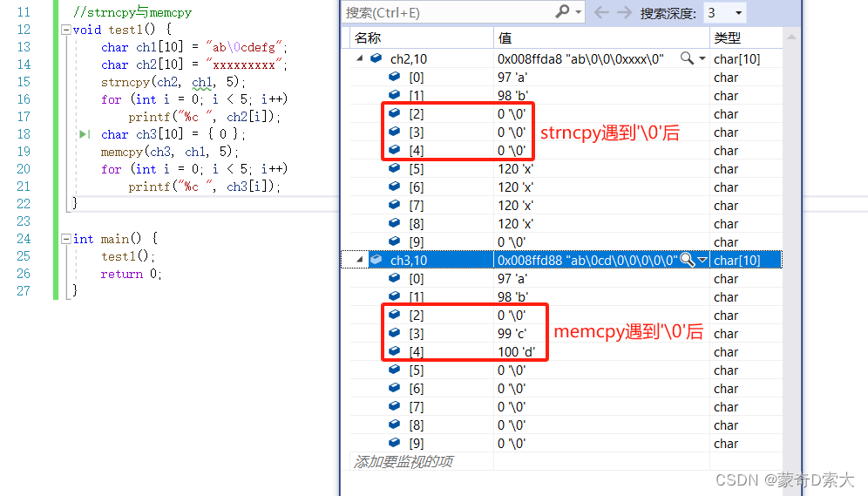Sort by the 值 column header

point(601,38)
